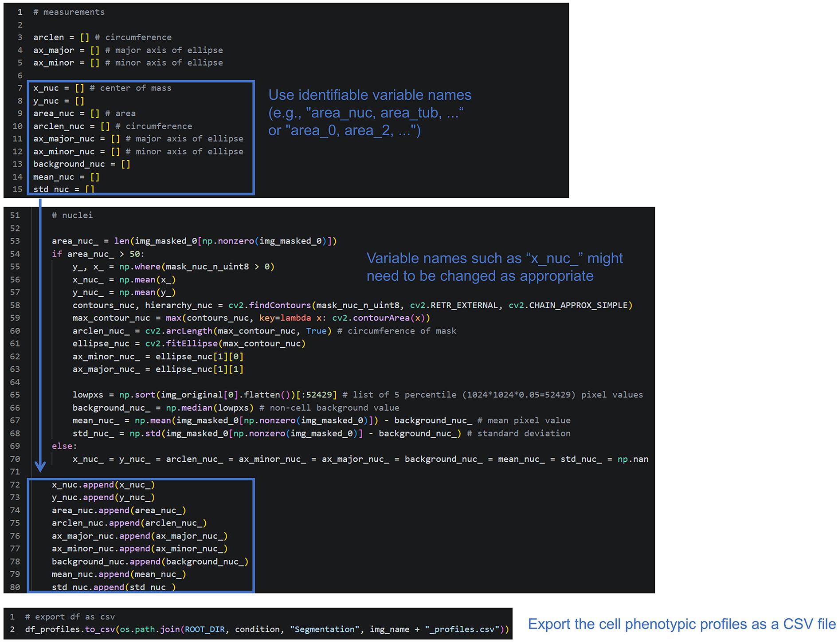Click line number 80 in the gutter
This screenshot has width=838, height=644.
(15, 587)
